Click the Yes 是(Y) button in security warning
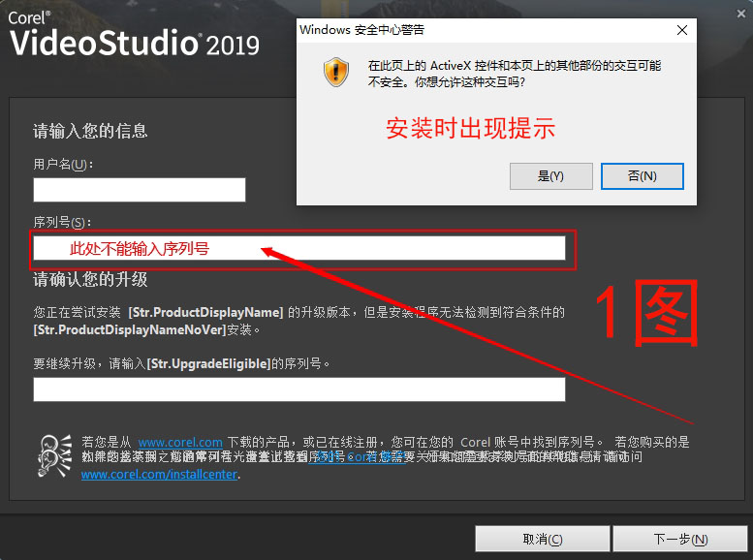The width and height of the screenshot is (753, 560). (550, 176)
